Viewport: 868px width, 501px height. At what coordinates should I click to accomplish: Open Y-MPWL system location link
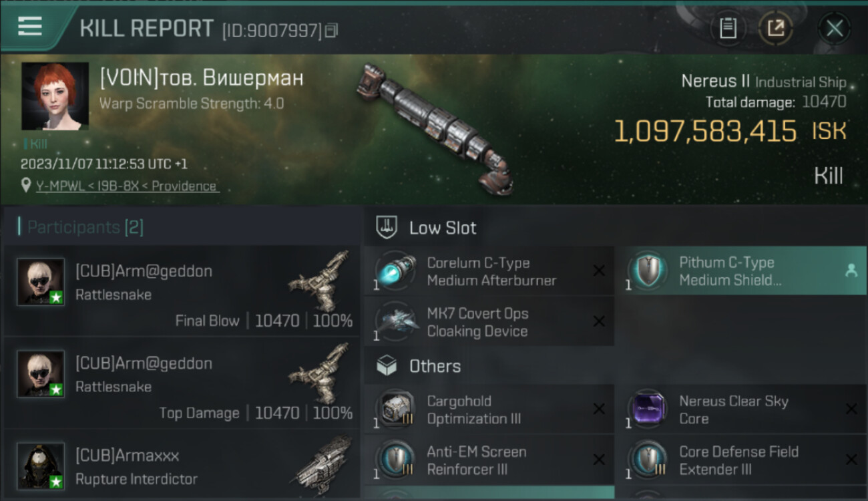pyautogui.click(x=128, y=186)
